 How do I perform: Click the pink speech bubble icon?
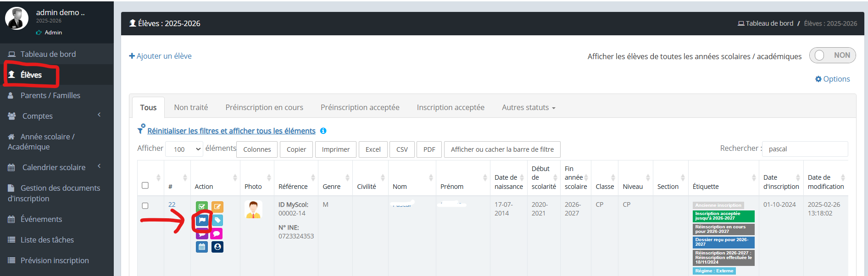pyautogui.click(x=217, y=234)
